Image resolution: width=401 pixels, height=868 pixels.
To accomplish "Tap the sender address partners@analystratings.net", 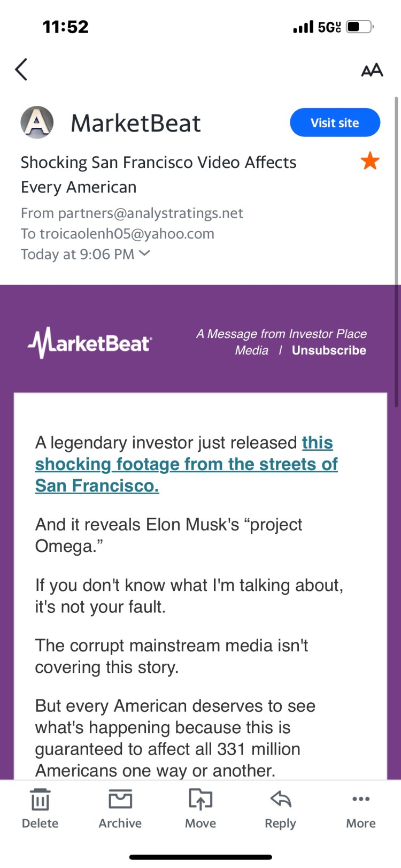I will click(150, 213).
